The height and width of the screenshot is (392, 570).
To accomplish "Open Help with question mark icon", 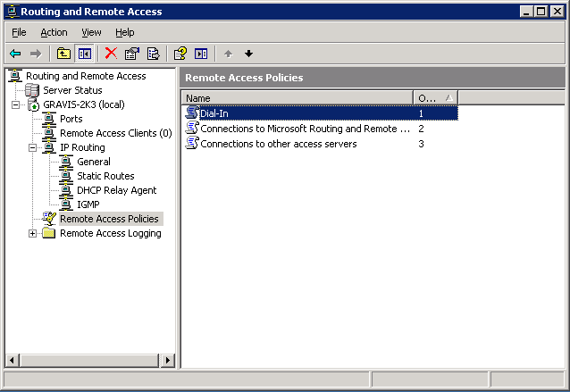I will click(x=180, y=54).
